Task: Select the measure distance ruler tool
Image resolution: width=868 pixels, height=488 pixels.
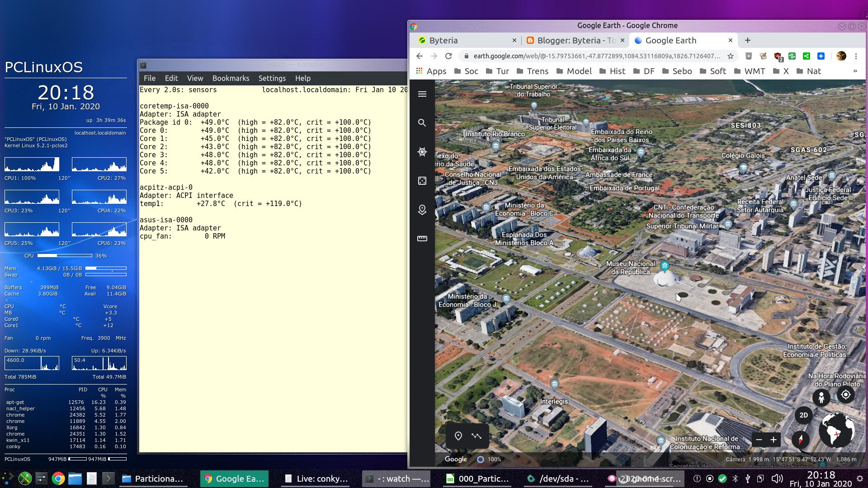Action: pos(422,239)
